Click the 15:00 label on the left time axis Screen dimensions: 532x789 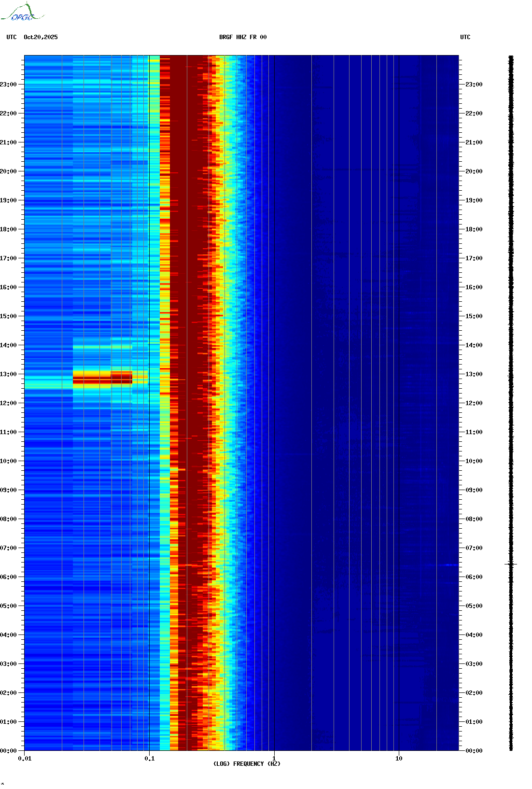[8, 316]
